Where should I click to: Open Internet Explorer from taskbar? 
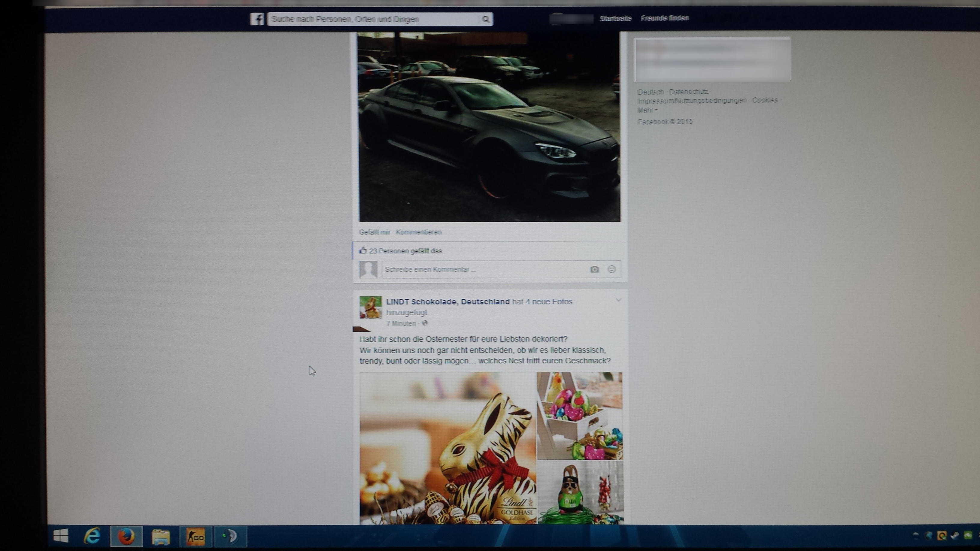tap(92, 537)
